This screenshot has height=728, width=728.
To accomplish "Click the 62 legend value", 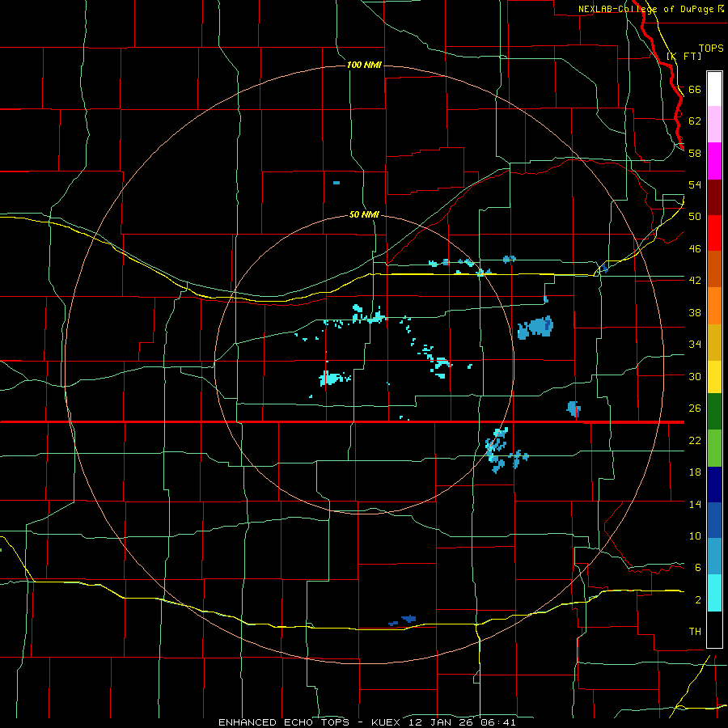I will (x=695, y=121).
